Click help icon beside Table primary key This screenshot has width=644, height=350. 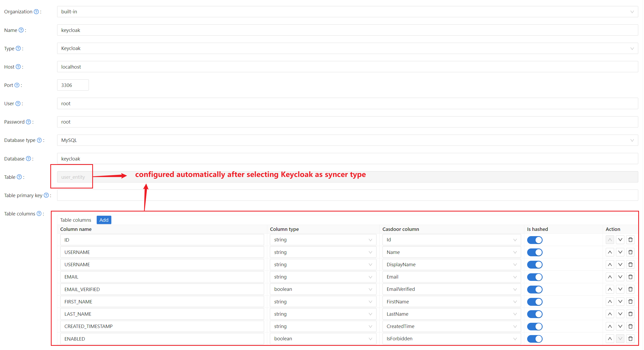point(46,195)
